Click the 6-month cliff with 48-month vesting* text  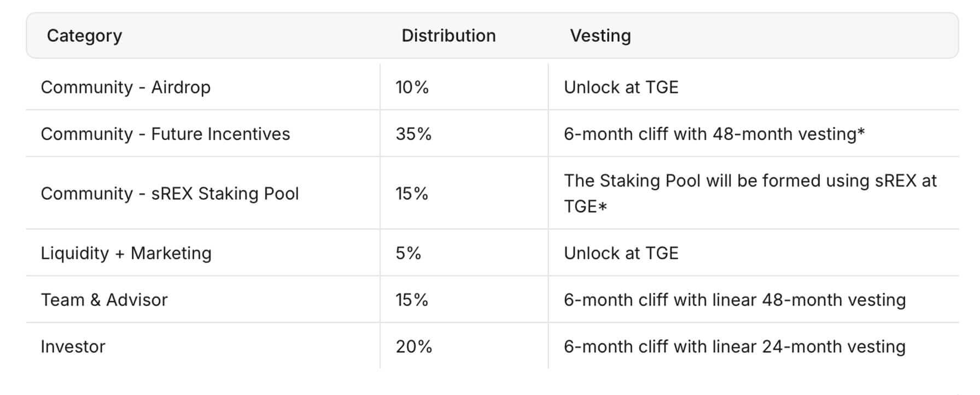[x=714, y=134]
